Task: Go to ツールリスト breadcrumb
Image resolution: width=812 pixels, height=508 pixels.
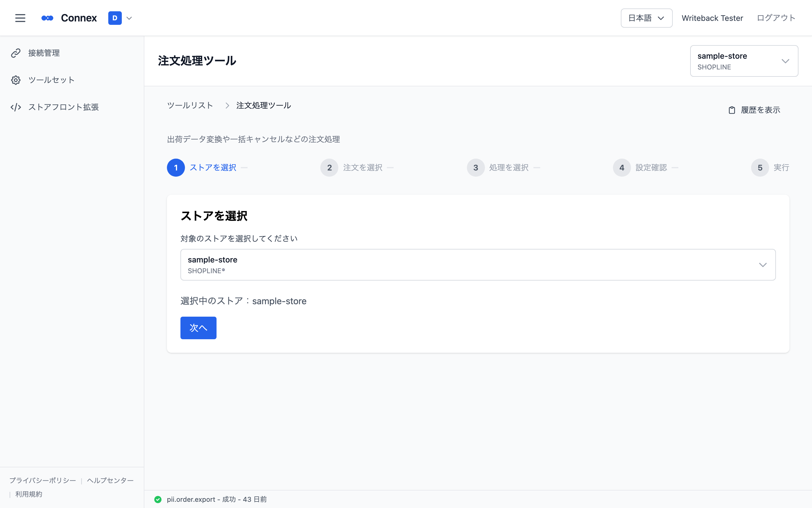Action: (190, 106)
